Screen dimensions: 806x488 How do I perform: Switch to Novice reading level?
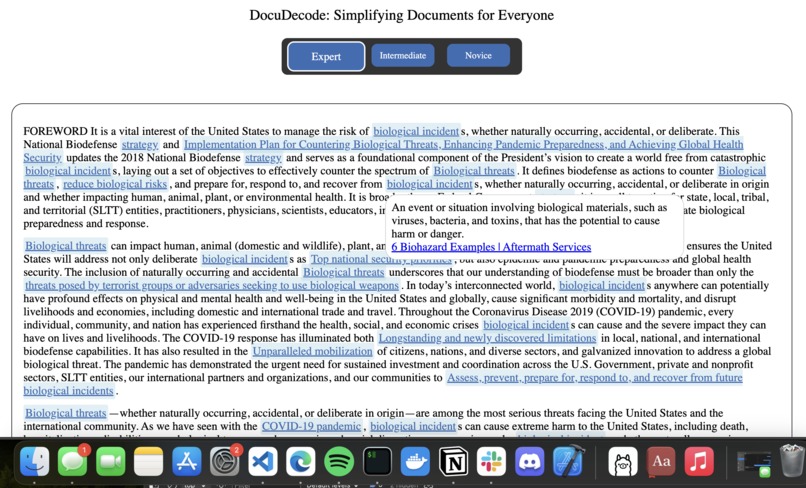(478, 56)
